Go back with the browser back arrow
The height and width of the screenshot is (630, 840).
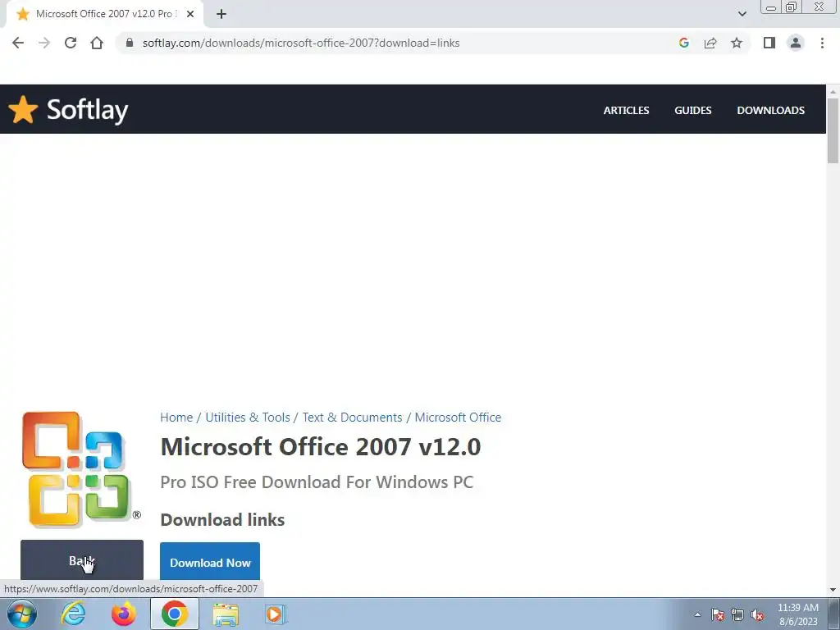(x=18, y=43)
